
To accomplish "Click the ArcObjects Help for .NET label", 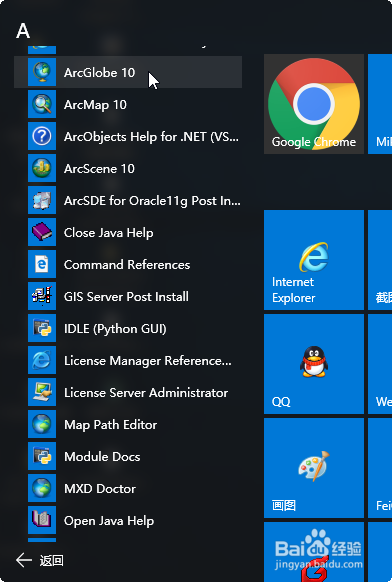I will coord(151,137).
